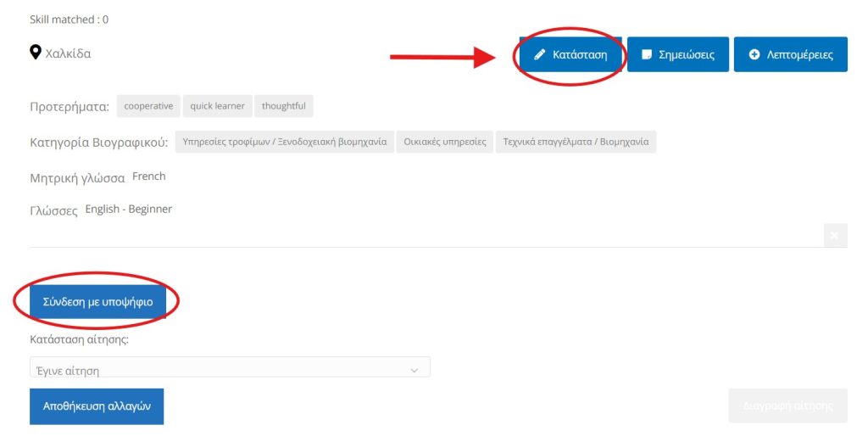
Task: Click the Υπηρεσίες τροφίμων / Ξενοδοχειακή βιομηχανία category tag
Action: pyautogui.click(x=285, y=142)
